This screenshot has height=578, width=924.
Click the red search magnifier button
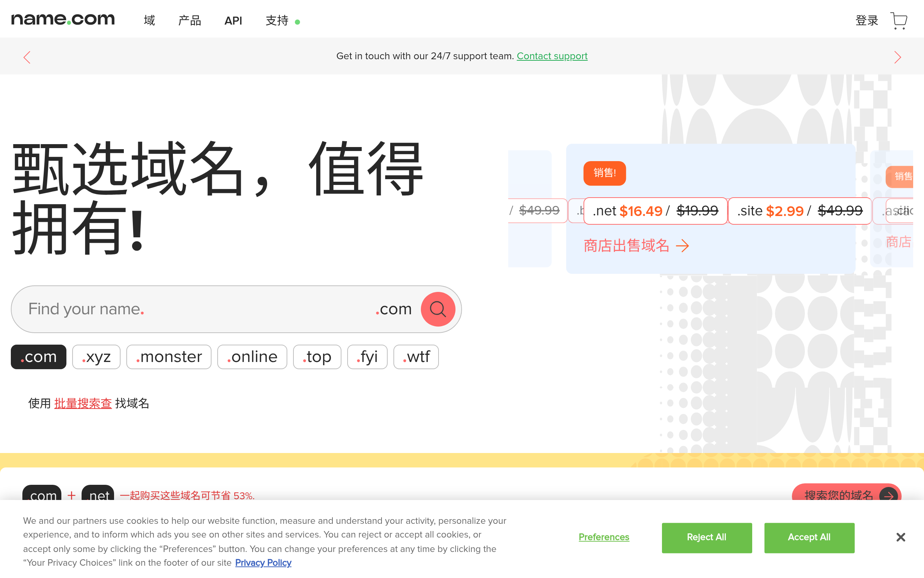438,309
